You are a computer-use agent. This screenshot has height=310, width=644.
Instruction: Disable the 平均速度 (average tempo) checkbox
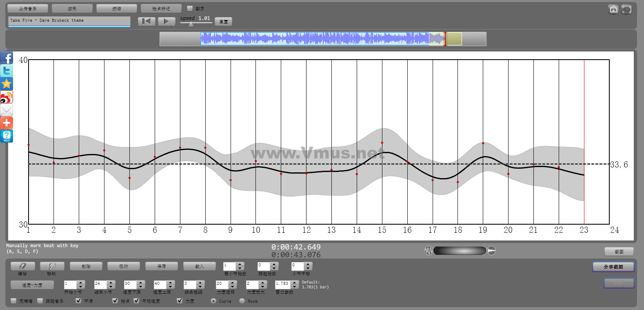coord(136,301)
